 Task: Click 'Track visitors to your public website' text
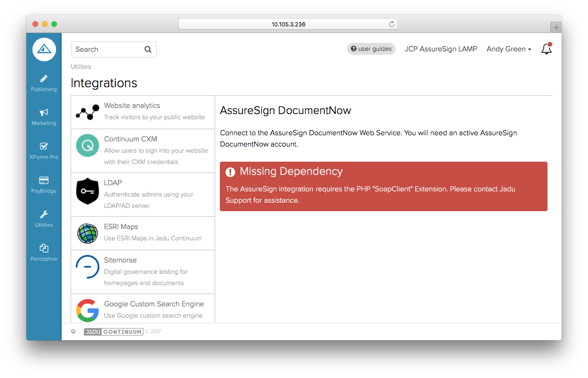tap(154, 117)
